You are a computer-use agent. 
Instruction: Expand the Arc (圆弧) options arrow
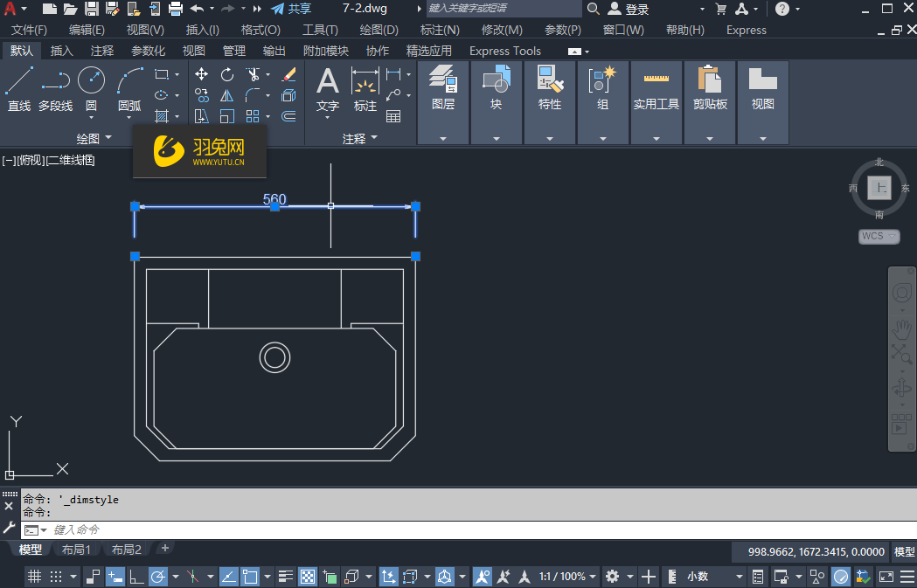click(x=129, y=117)
